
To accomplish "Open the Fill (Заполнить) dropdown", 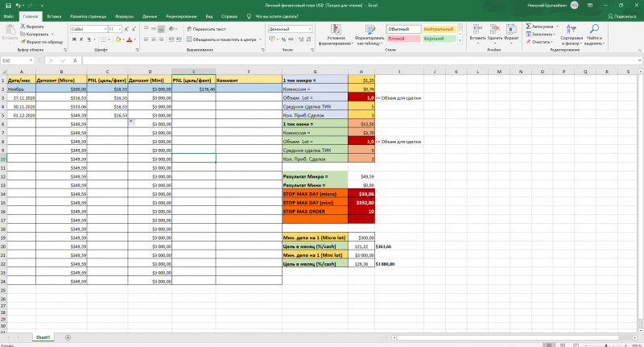I will point(540,34).
